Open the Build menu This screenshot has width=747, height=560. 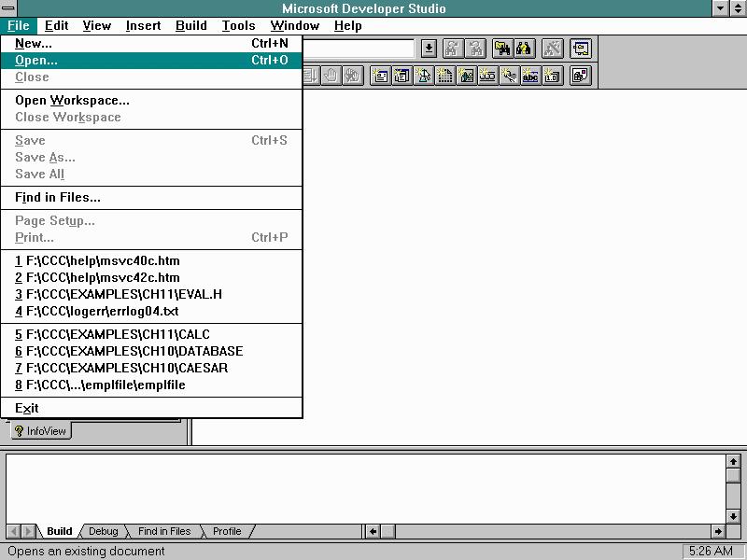(x=190, y=25)
